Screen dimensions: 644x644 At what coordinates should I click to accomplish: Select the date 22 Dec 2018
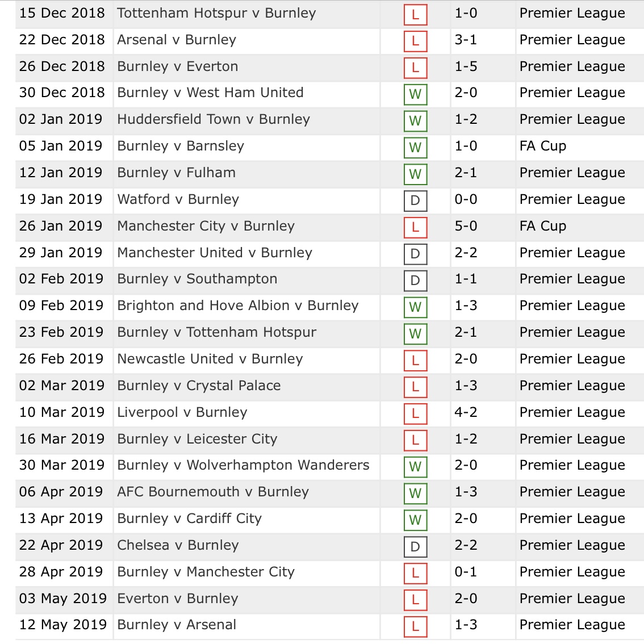(x=62, y=40)
